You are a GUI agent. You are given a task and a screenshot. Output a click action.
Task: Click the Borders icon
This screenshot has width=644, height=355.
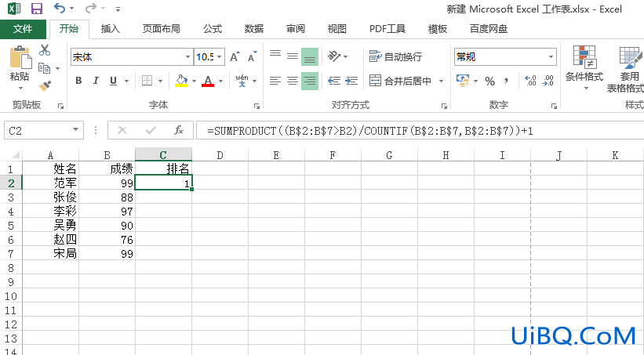(147, 81)
